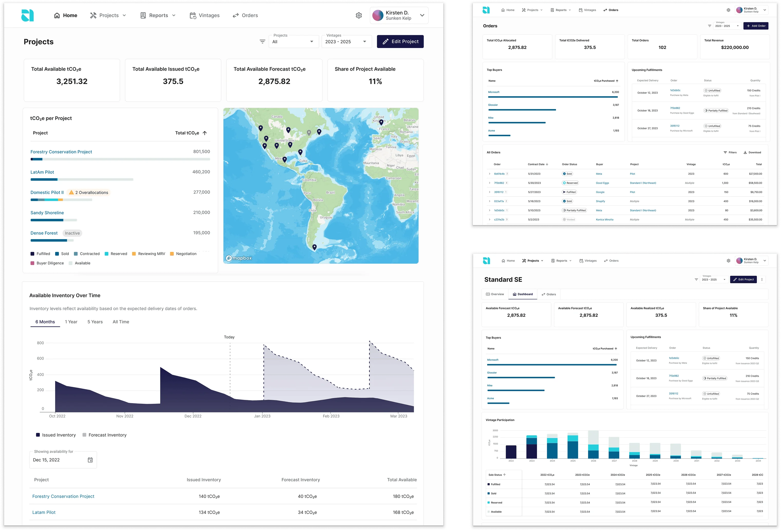Expand order row 6b61b4b chevron

(x=489, y=174)
